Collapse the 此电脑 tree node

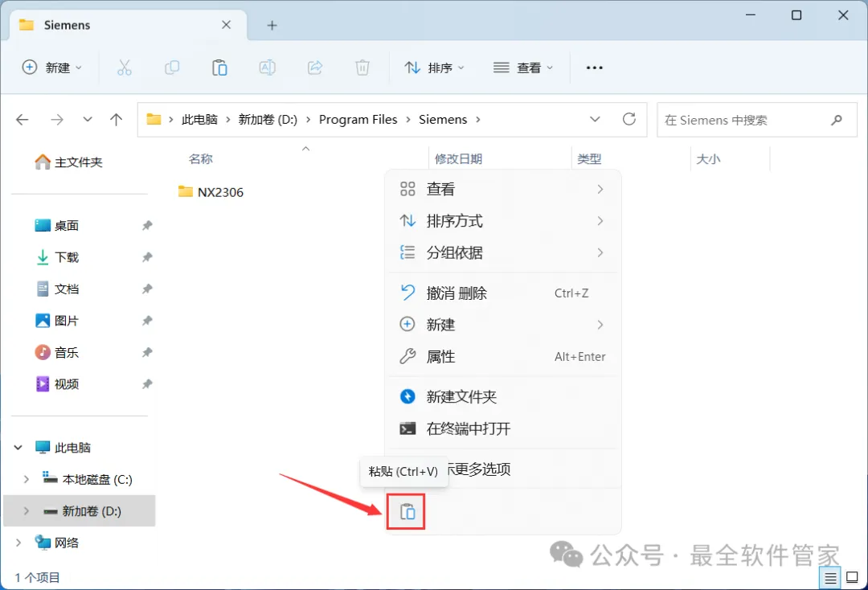pyautogui.click(x=18, y=447)
